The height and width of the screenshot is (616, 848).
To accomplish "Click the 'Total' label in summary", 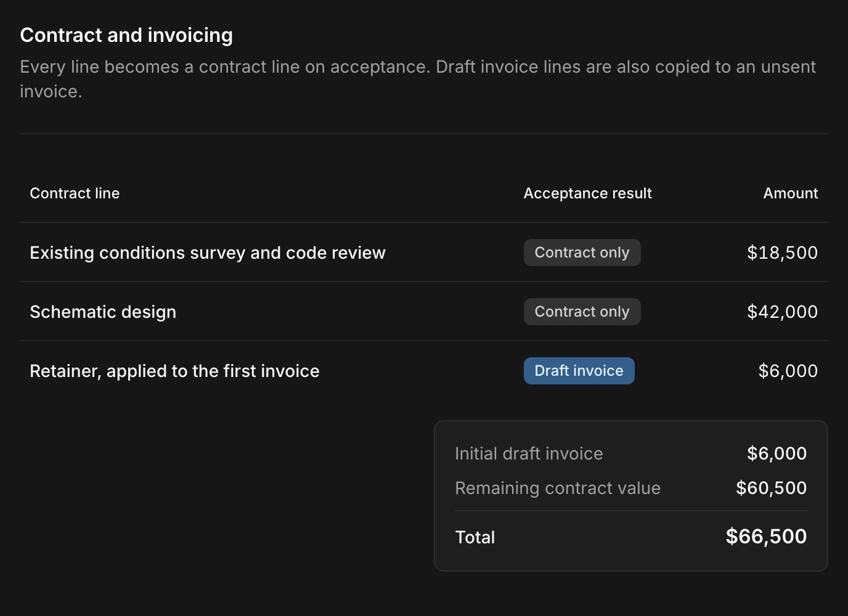I will [475, 537].
